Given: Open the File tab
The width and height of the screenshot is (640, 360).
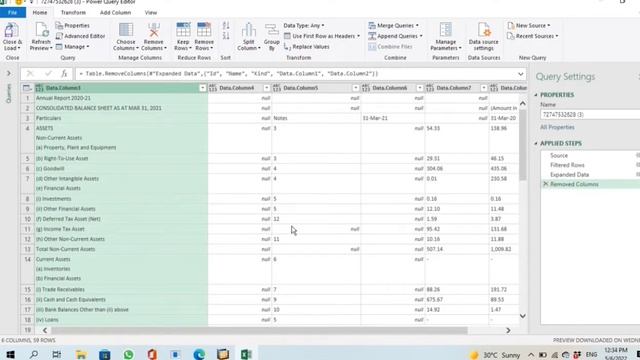Looking at the screenshot, I should click(13, 13).
